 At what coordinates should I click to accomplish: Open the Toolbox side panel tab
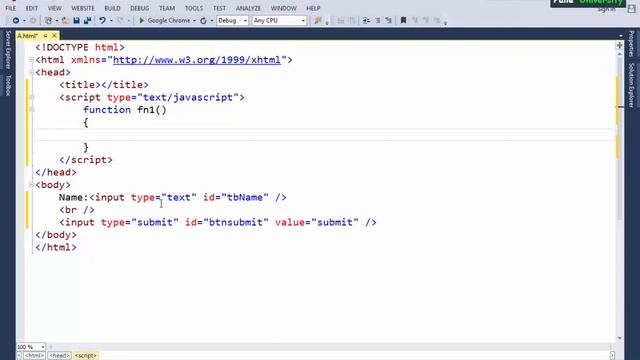(8, 85)
